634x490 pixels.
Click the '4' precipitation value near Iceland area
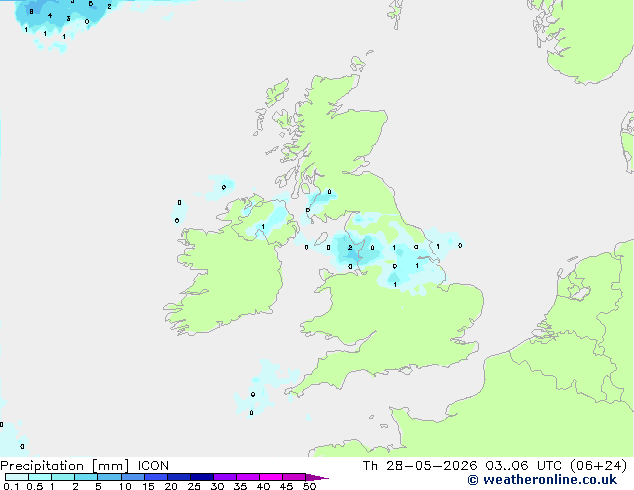click(x=50, y=16)
